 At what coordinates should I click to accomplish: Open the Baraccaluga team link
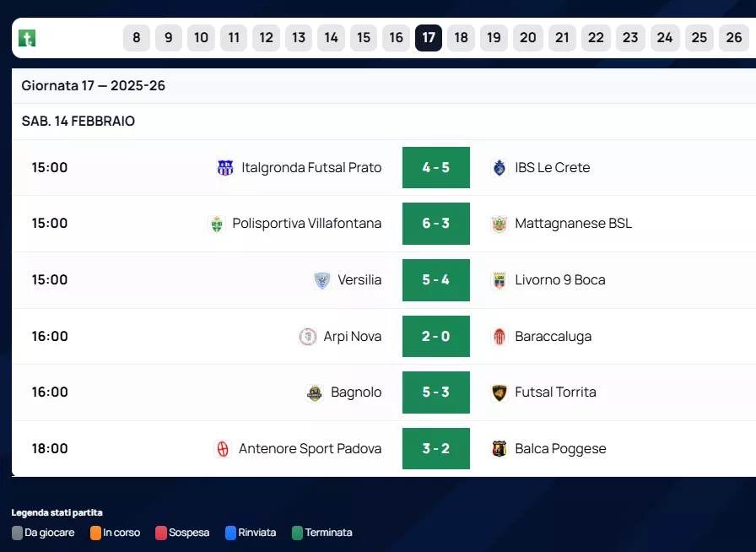pos(553,337)
